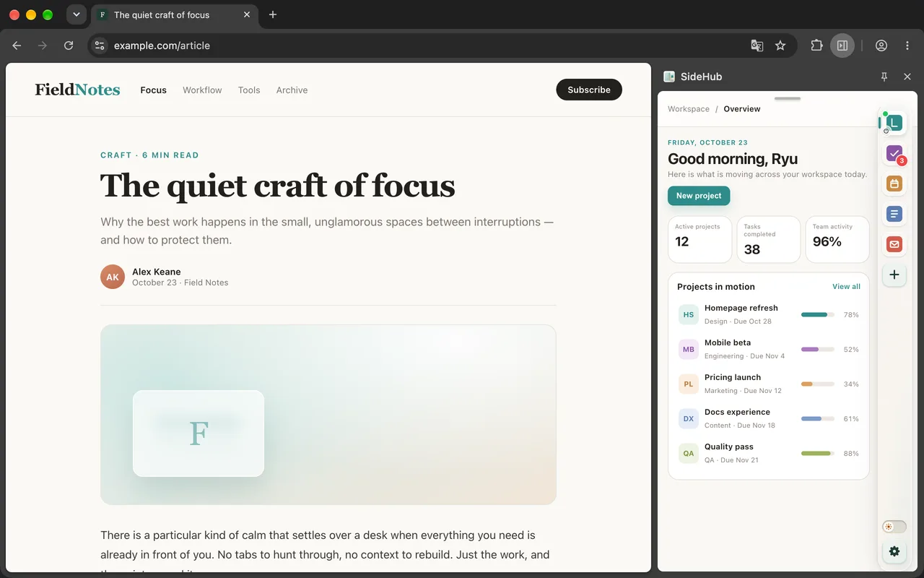Image resolution: width=924 pixels, height=578 pixels.
Task: Click the Workspace breadcrumb
Action: (x=689, y=109)
